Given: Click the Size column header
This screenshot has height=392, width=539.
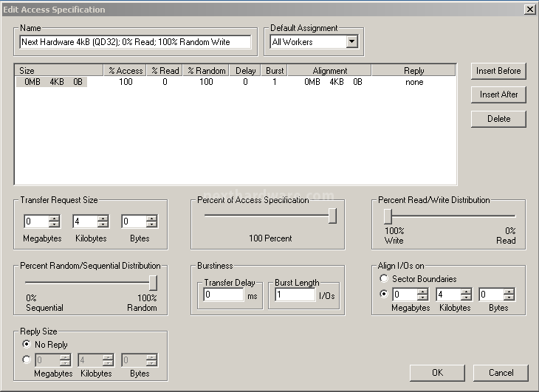Looking at the screenshot, I should click(x=59, y=71).
